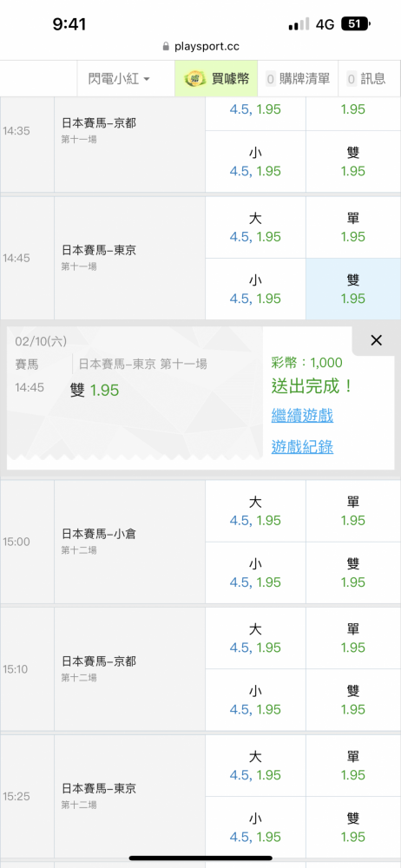Deselect highlighted 雙 1.95 for 14:45 東京
The height and width of the screenshot is (868, 401).
point(353,289)
